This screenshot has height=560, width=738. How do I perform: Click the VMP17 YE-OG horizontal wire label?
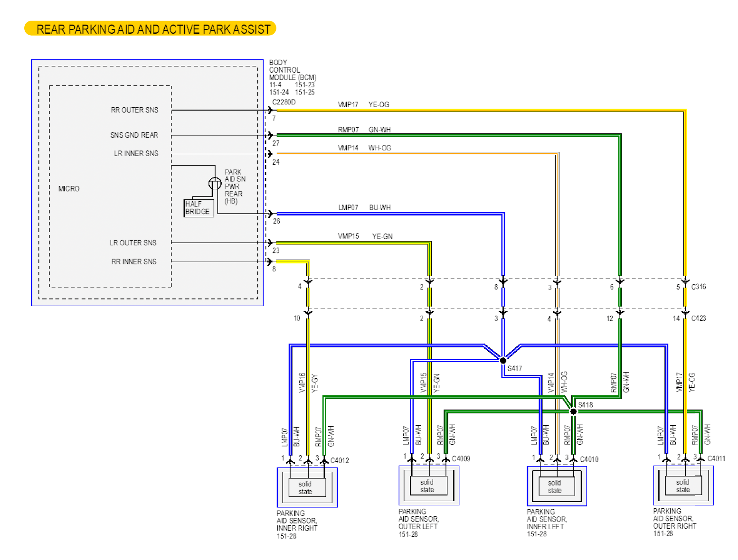(363, 104)
